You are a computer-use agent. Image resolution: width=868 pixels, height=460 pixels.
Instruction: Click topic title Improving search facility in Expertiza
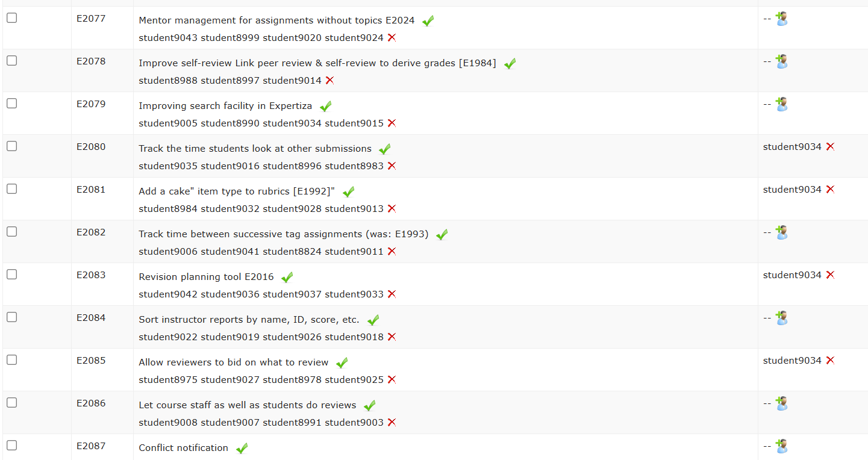coord(225,106)
